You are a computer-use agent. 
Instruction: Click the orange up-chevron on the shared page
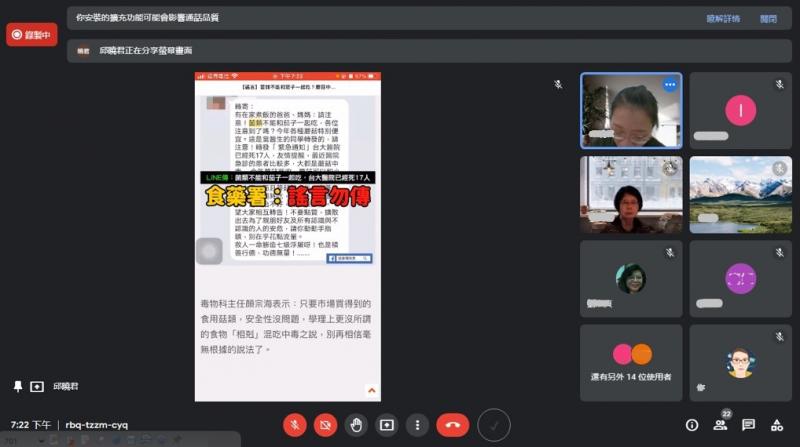[372, 391]
